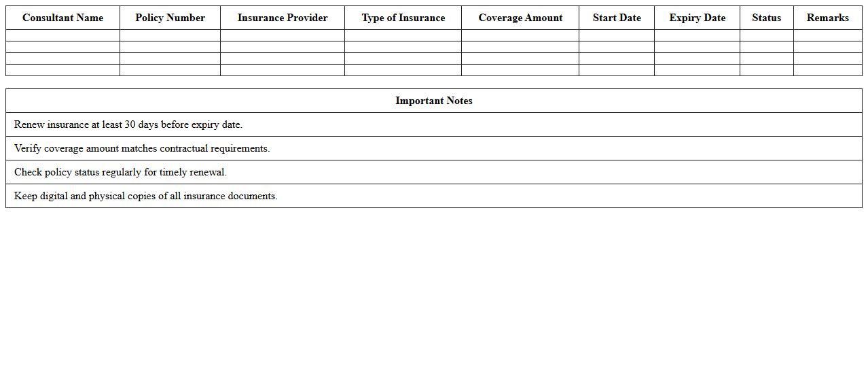868x374 pixels.
Task: Click the Policy Number column header
Action: click(x=170, y=18)
